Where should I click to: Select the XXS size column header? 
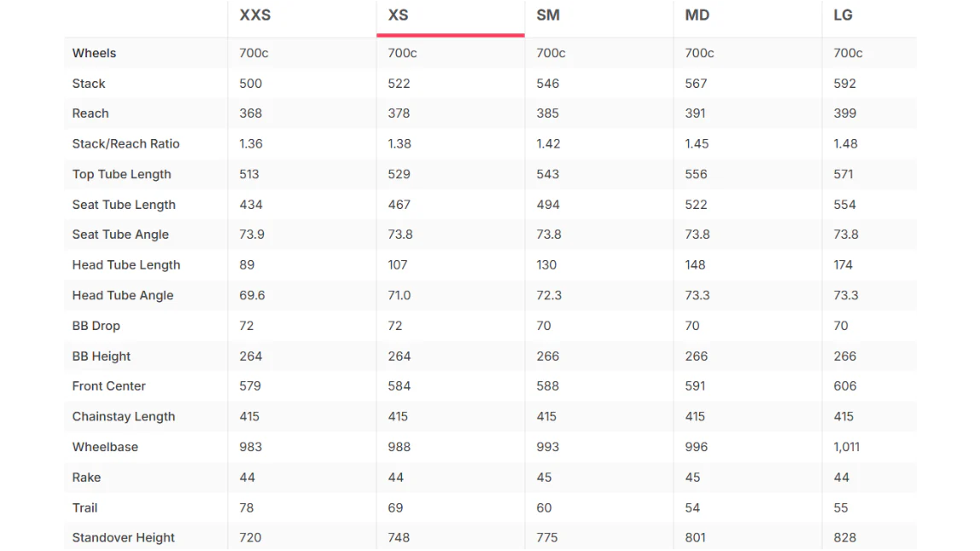(255, 15)
